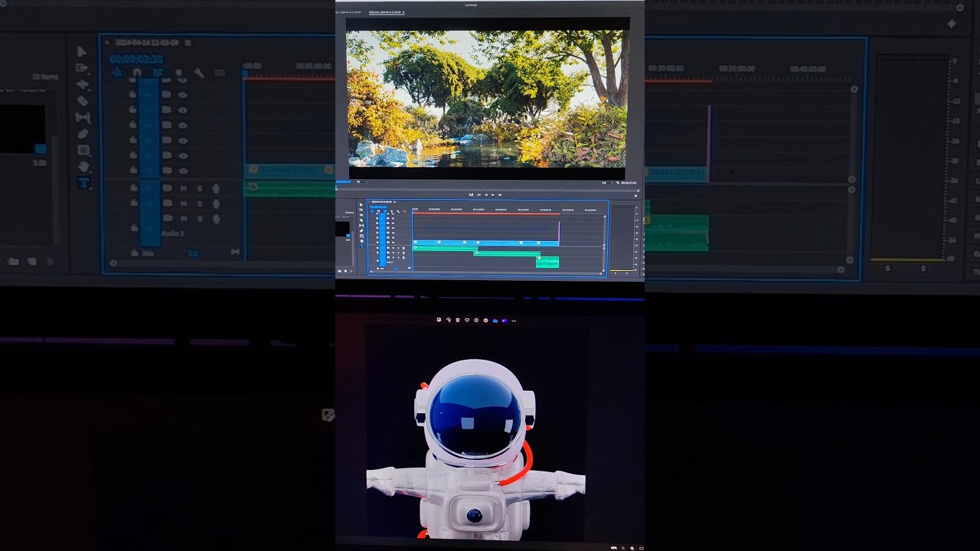980x551 pixels.
Task: Select the Ripple Edit tool
Action: (x=361, y=215)
